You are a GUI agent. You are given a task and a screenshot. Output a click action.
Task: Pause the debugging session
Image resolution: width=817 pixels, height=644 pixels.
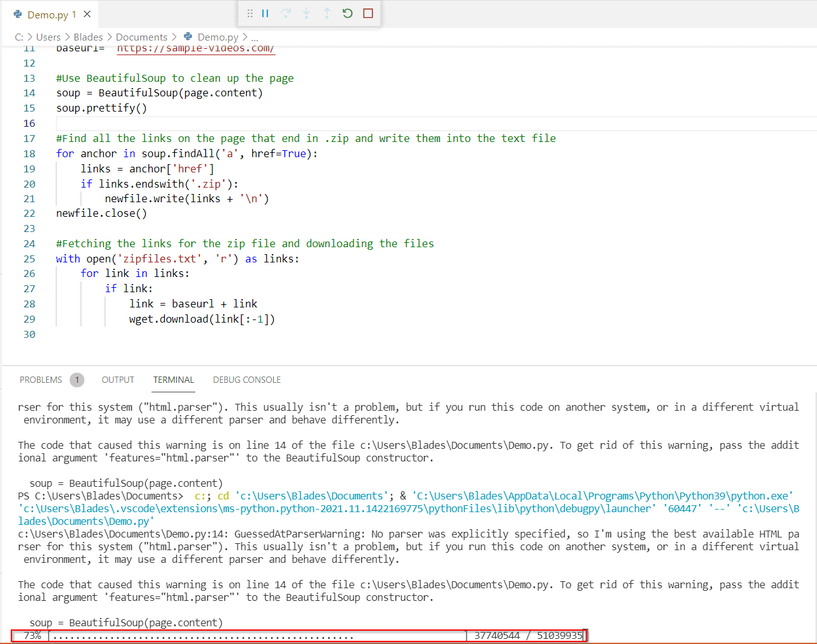265,13
